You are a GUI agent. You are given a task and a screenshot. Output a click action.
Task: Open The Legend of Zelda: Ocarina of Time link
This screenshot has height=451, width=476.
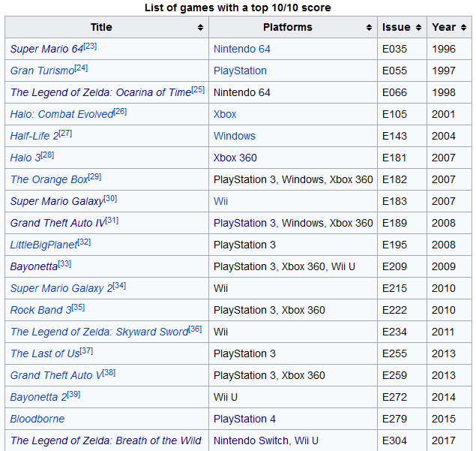[100, 92]
